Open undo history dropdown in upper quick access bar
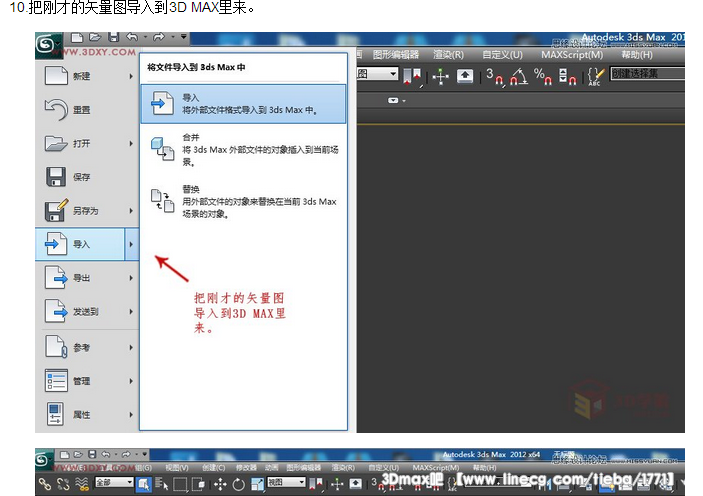This screenshot has width=703, height=496. 146,37
